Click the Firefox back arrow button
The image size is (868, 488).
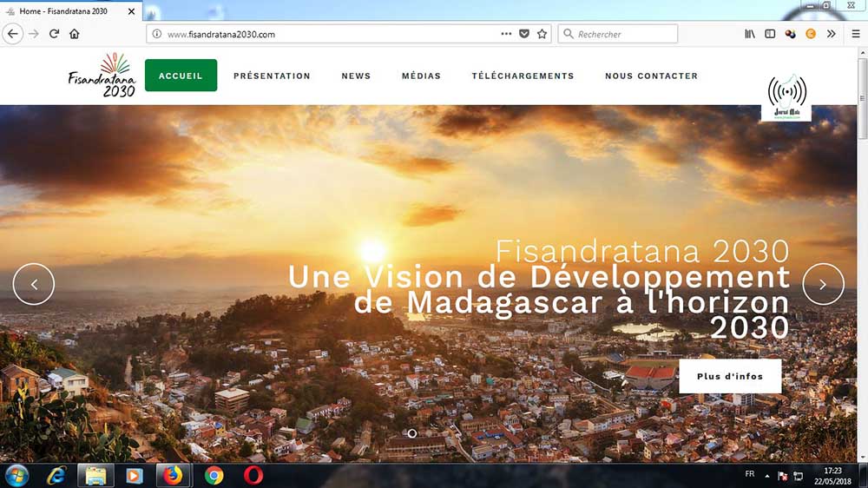13,34
